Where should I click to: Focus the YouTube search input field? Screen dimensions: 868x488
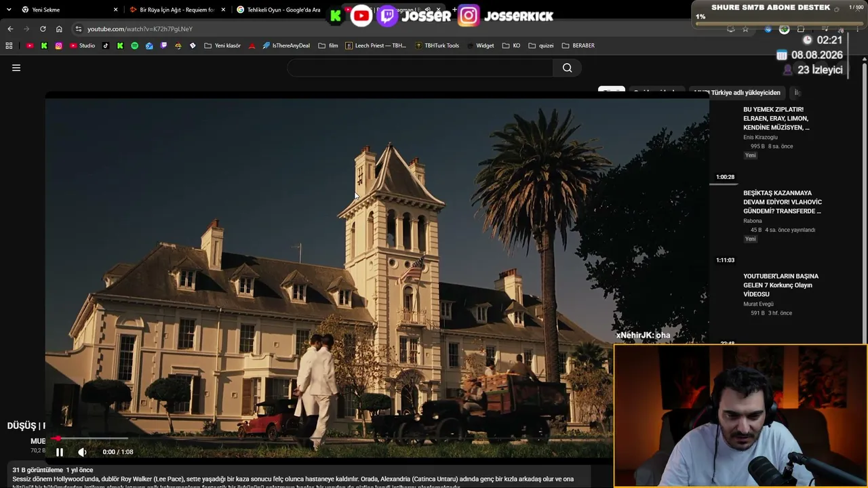420,68
